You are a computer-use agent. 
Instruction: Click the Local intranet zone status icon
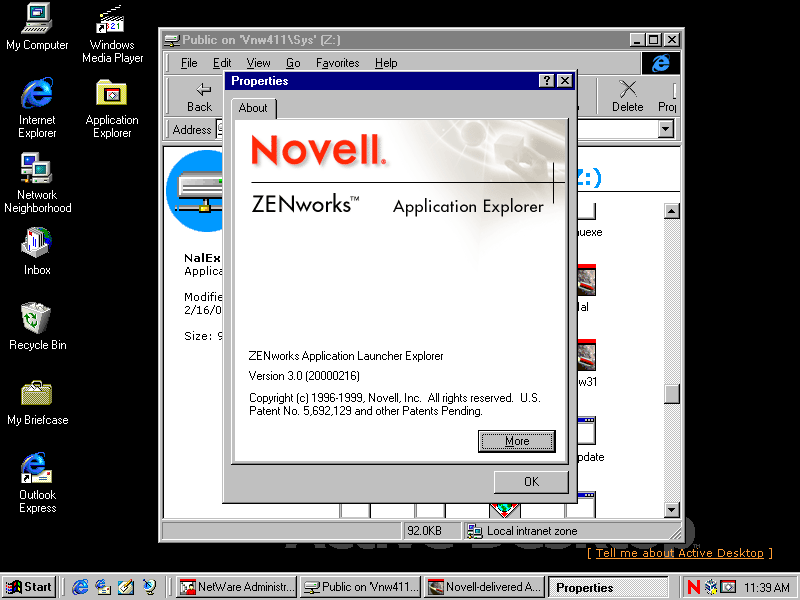tap(474, 531)
